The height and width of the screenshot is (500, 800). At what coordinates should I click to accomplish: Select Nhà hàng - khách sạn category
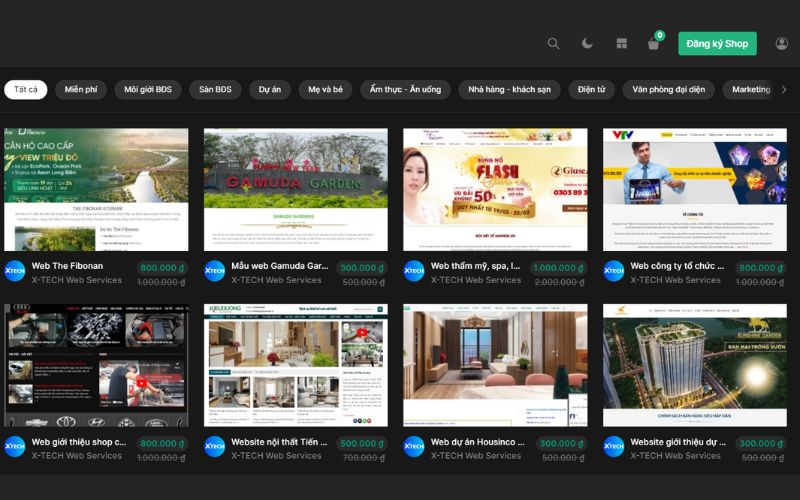coord(509,90)
